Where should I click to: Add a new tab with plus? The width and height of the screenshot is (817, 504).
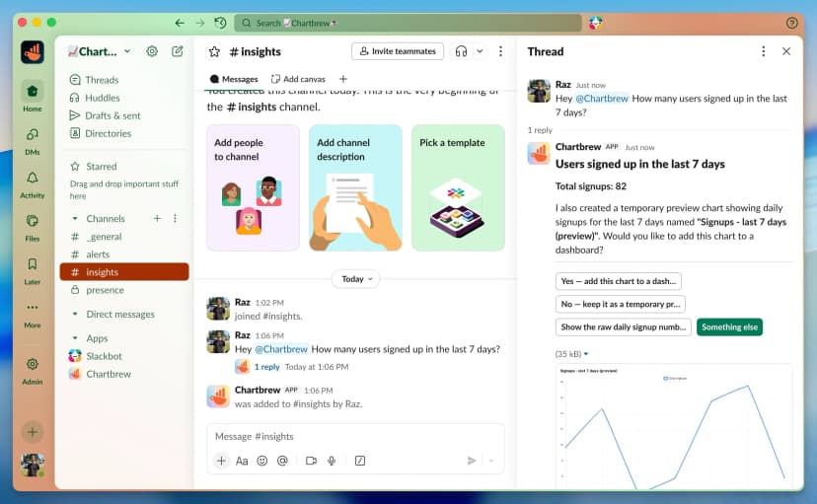(342, 79)
